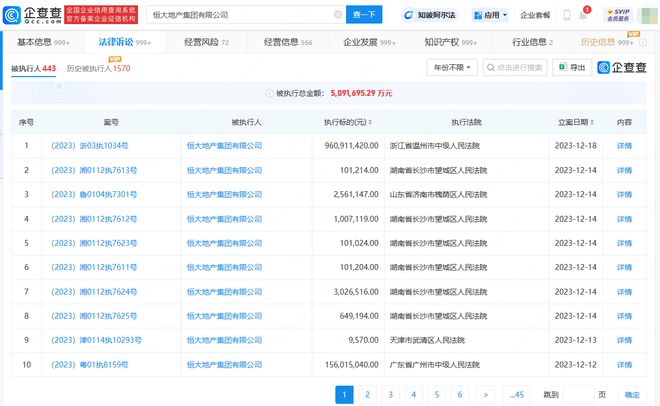The height and width of the screenshot is (406, 660).
Task: Go to page 2
Action: pyautogui.click(x=367, y=395)
